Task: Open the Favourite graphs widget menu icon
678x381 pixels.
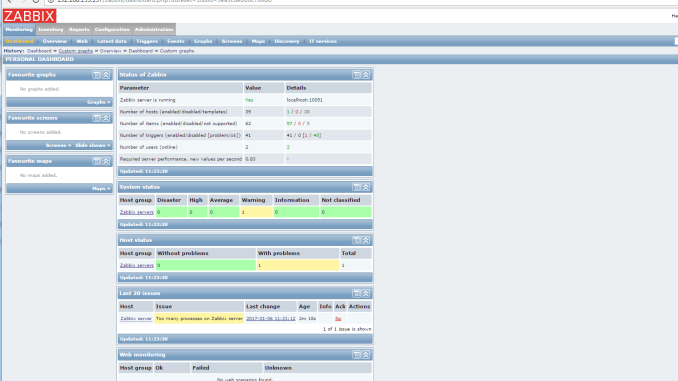Action: coord(96,75)
